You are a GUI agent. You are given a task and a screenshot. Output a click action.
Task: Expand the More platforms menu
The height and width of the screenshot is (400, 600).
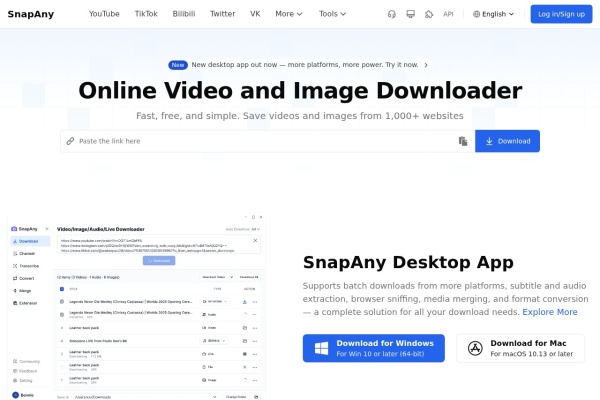289,14
